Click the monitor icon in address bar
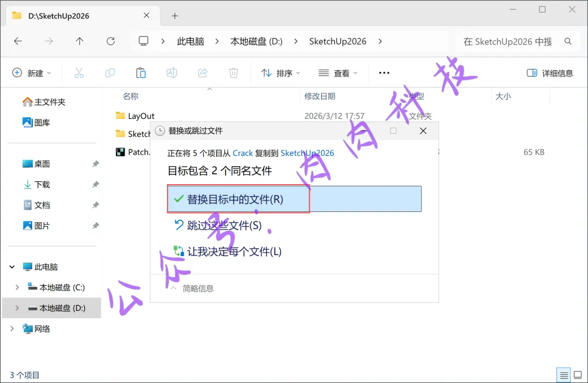 (x=143, y=41)
